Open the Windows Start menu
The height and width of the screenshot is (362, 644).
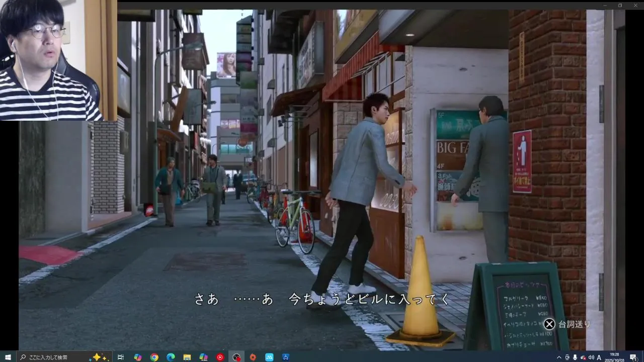pos(8,357)
